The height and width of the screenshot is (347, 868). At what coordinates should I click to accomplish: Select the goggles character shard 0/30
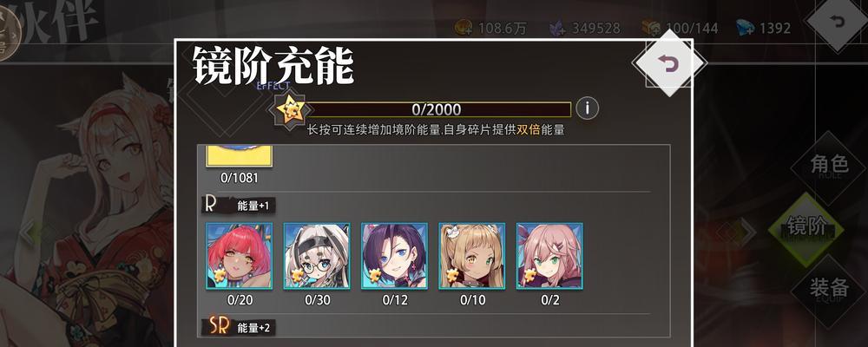pyautogui.click(x=317, y=256)
